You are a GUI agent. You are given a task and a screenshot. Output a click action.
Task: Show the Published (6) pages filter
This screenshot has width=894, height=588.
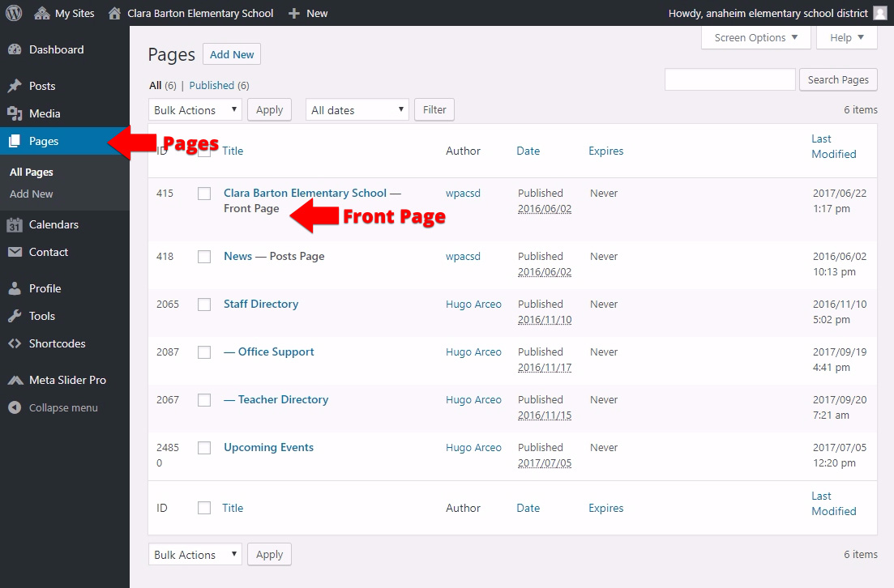pos(219,86)
